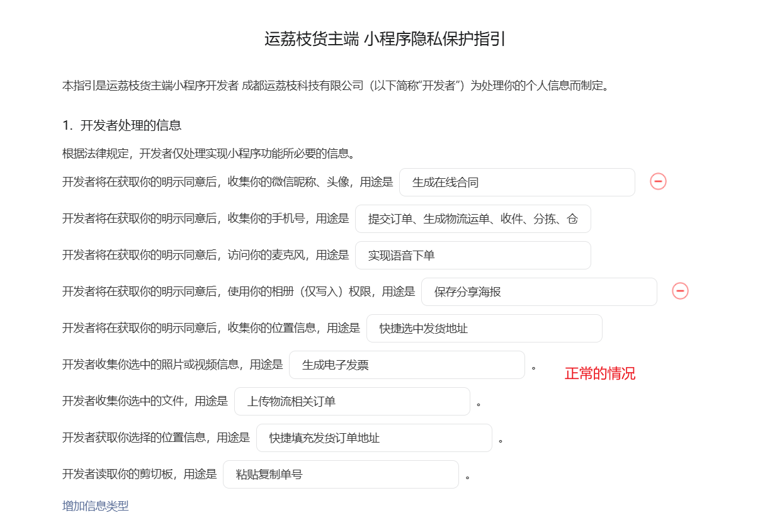The image size is (765, 532).
Task: Click the 增加信息类型 link
Action: click(96, 506)
